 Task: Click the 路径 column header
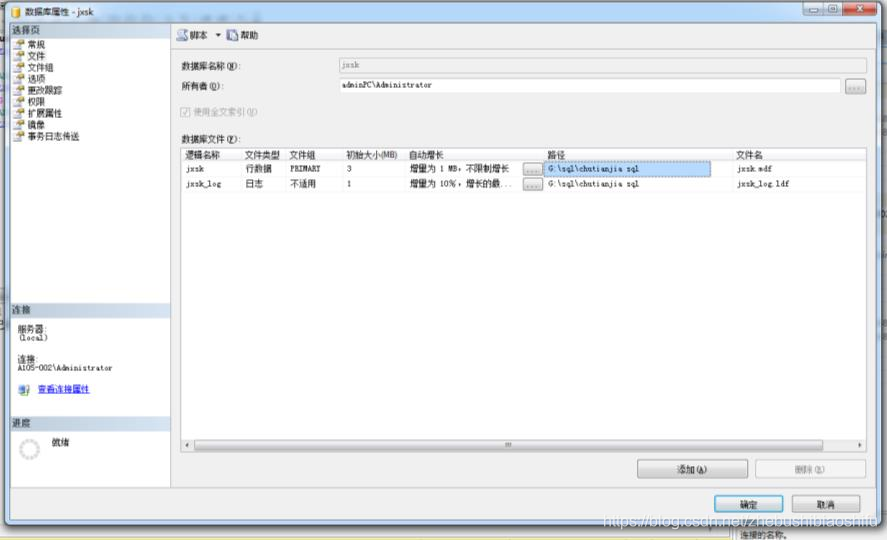[x=639, y=154]
